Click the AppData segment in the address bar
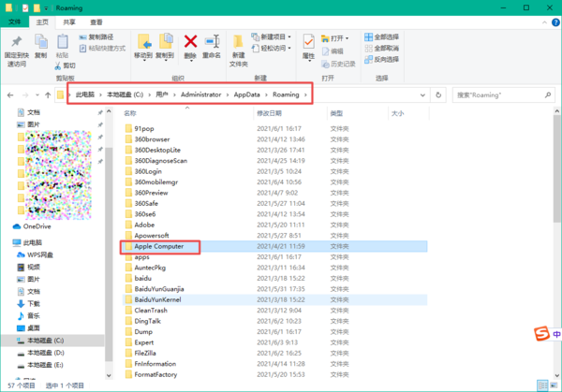 247,95
